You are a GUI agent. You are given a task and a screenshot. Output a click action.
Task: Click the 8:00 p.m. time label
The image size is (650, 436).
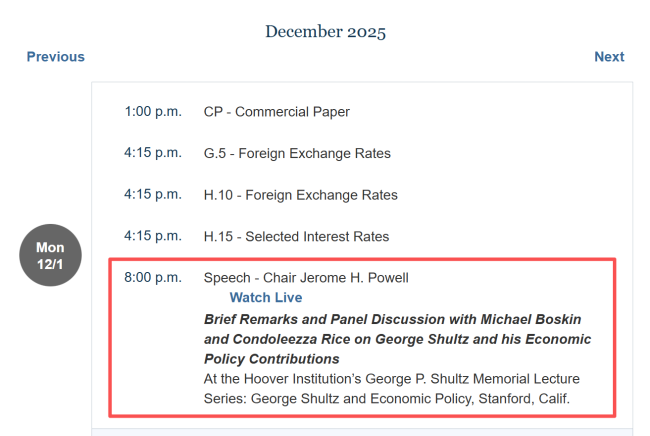(x=153, y=277)
